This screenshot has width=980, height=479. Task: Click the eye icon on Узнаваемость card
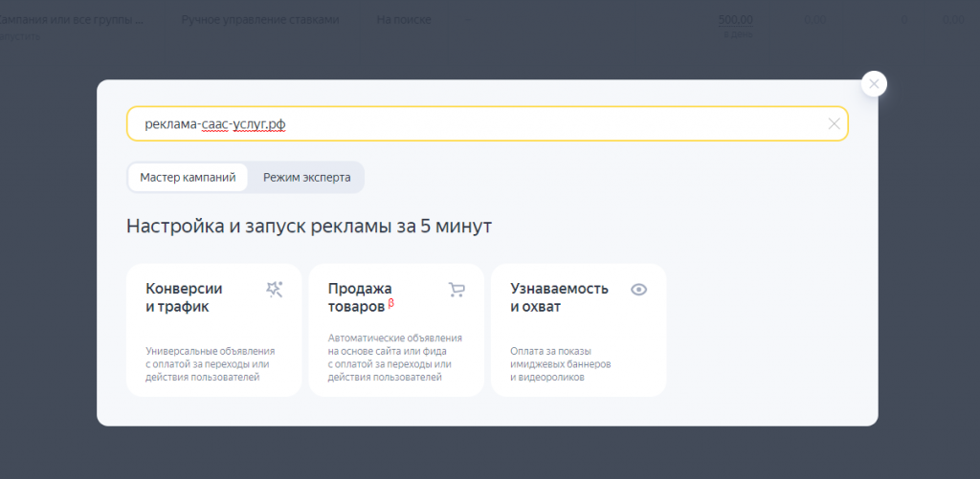coord(638,289)
